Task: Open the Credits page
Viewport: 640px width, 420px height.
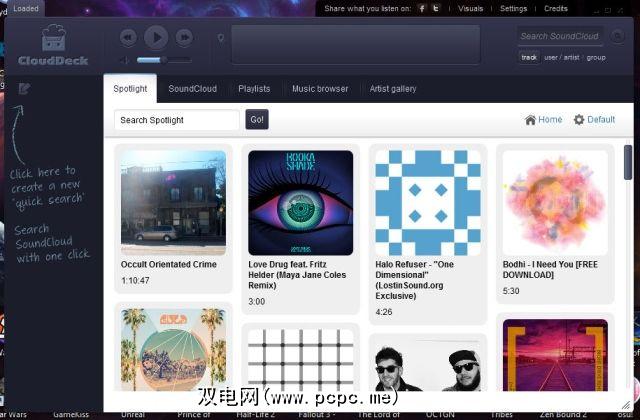Action: pos(556,9)
